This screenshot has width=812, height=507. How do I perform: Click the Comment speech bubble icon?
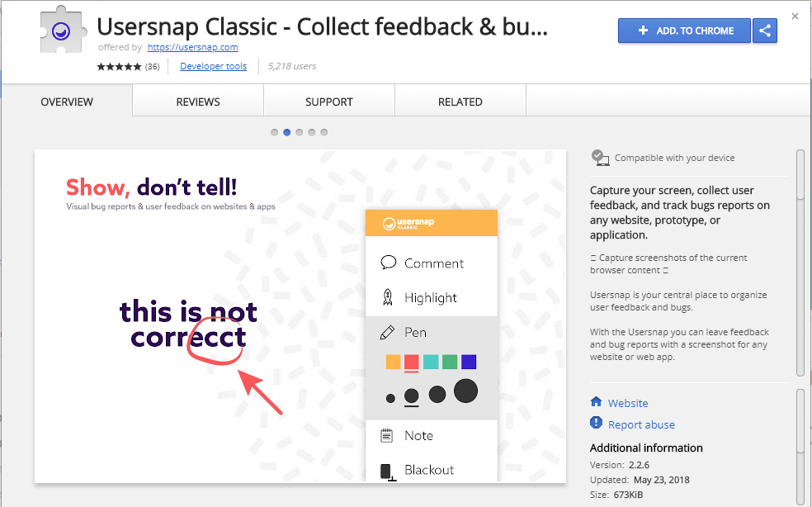pyautogui.click(x=388, y=263)
